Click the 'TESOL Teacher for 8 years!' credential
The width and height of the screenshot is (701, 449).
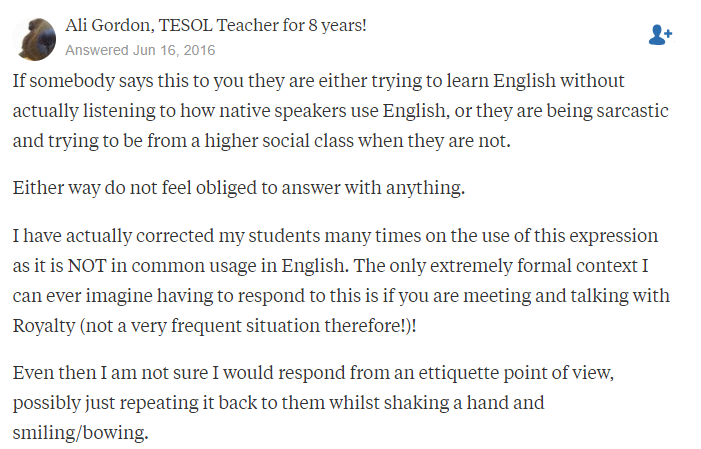262,25
